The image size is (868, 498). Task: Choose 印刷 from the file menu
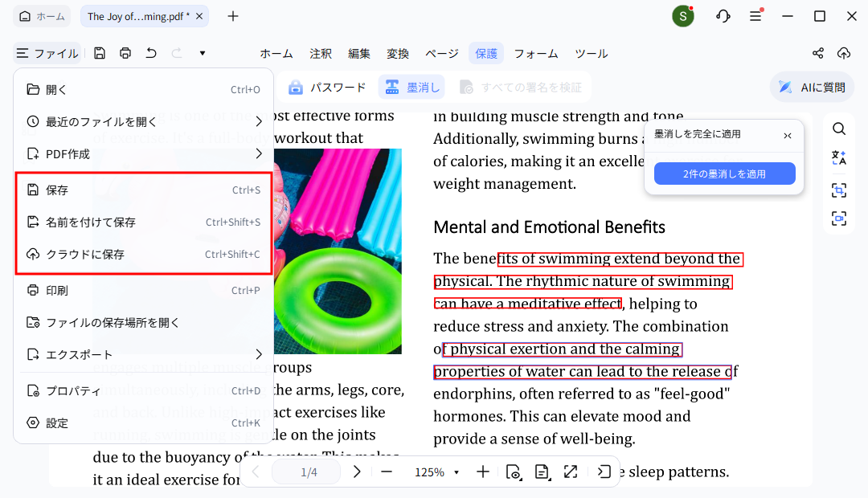pyautogui.click(x=143, y=291)
